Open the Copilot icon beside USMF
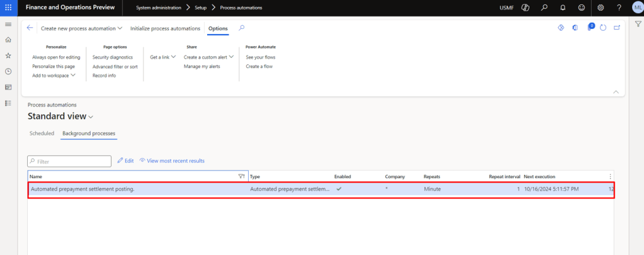This screenshot has width=644, height=255. 526,8
